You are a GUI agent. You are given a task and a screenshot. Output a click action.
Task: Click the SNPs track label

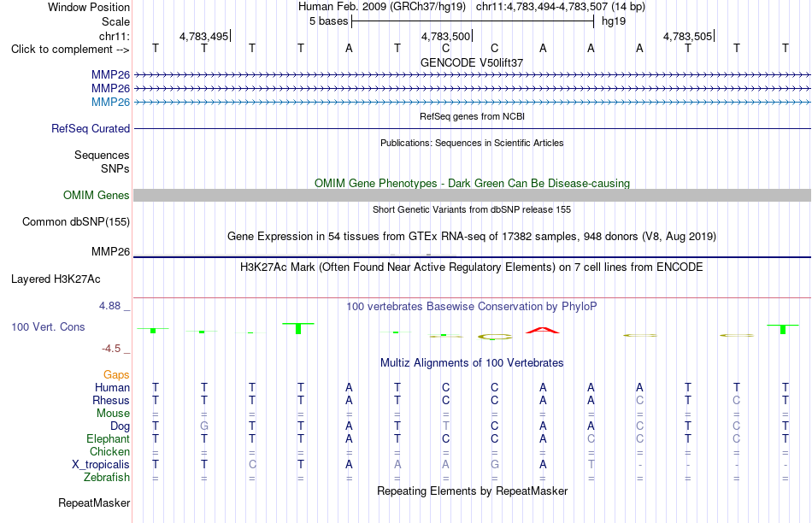tap(115, 168)
